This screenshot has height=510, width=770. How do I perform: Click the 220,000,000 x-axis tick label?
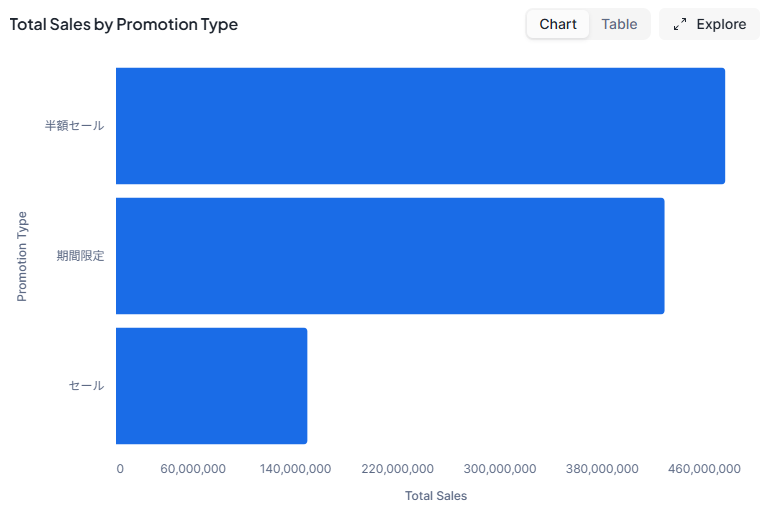click(x=397, y=469)
